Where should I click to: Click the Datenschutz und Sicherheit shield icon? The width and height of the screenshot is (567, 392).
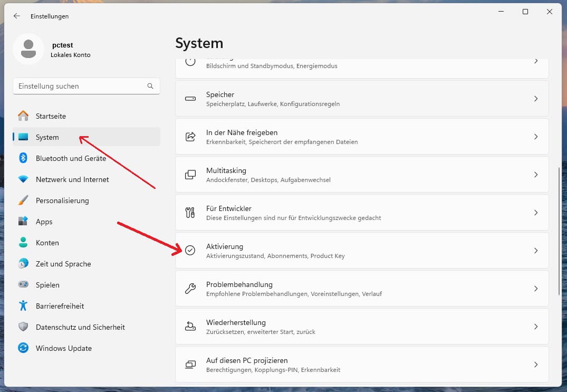(x=23, y=327)
